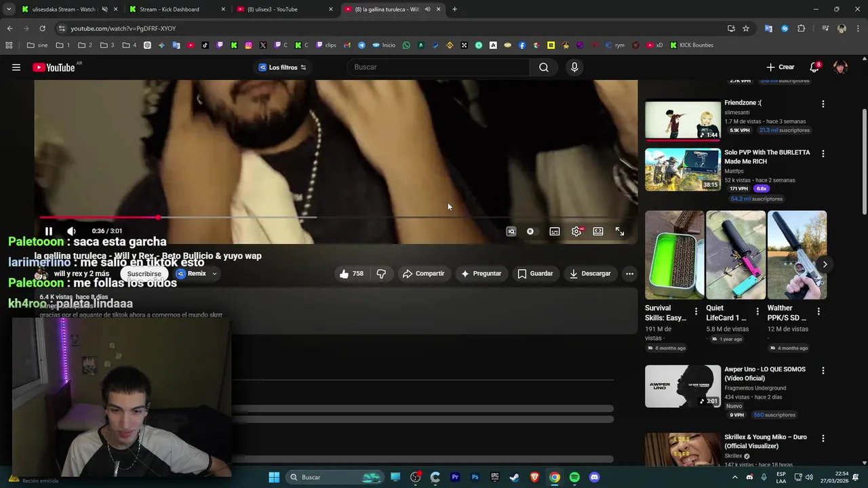Bookmark this page with the star
The width and height of the screenshot is (868, 488).
(x=746, y=28)
